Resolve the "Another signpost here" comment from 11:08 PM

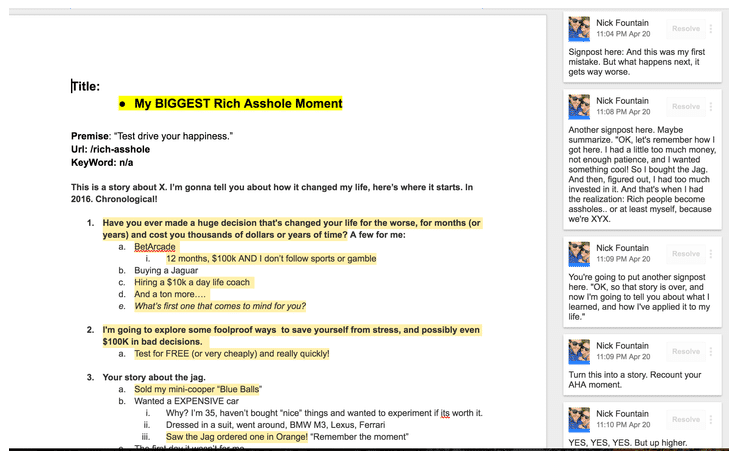(686, 107)
